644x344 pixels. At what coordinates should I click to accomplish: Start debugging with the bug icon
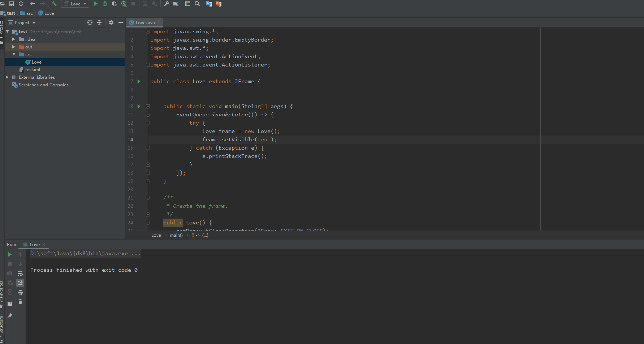pos(105,4)
